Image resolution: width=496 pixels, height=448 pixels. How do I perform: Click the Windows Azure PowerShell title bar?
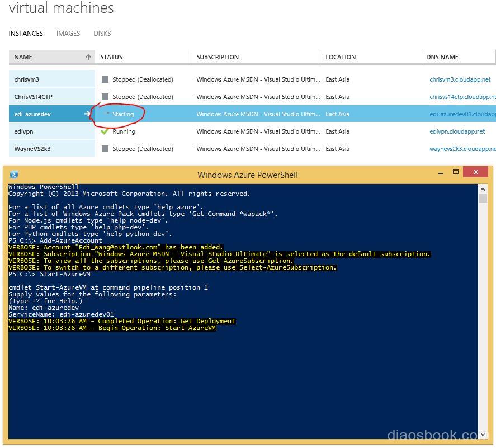click(x=247, y=175)
